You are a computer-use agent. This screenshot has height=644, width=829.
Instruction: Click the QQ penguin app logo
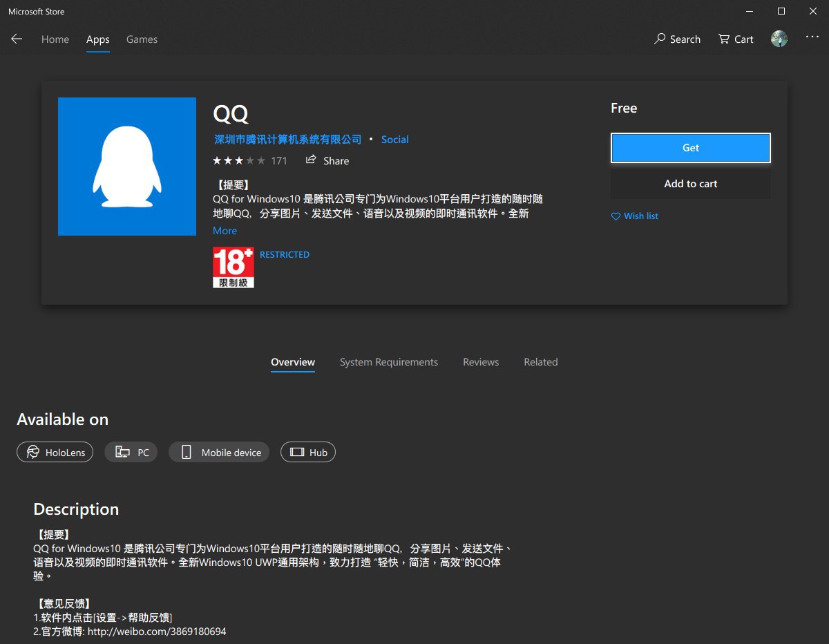tap(127, 167)
